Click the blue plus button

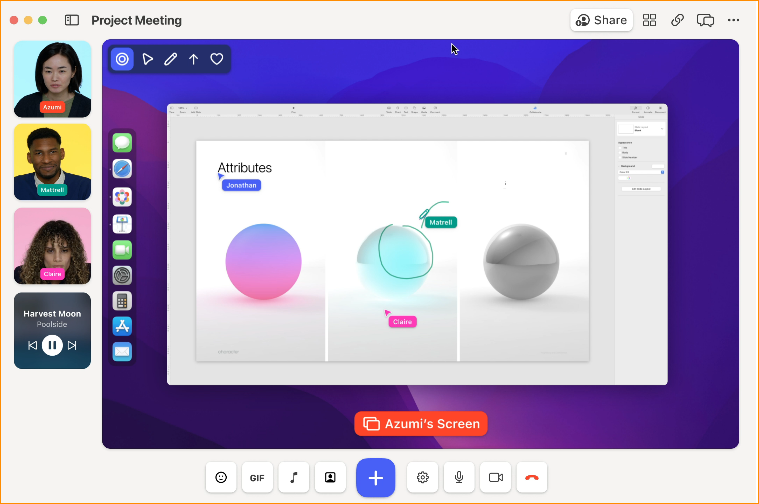[x=376, y=478]
